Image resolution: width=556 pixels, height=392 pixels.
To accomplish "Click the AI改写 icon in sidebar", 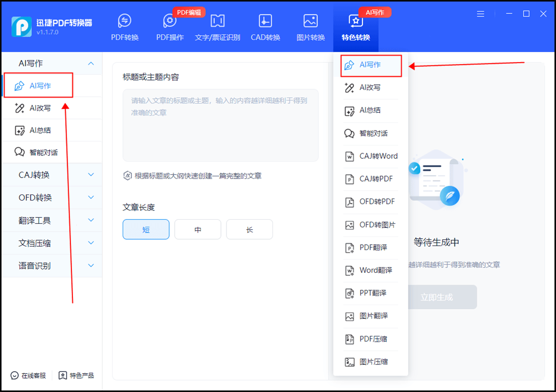I will [19, 108].
